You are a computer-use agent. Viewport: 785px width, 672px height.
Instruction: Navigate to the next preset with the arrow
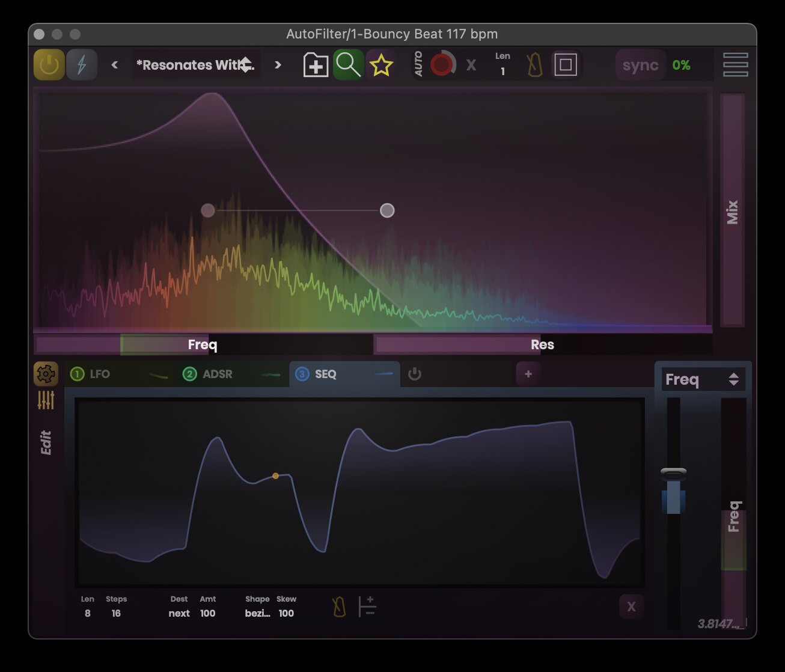[x=278, y=64]
